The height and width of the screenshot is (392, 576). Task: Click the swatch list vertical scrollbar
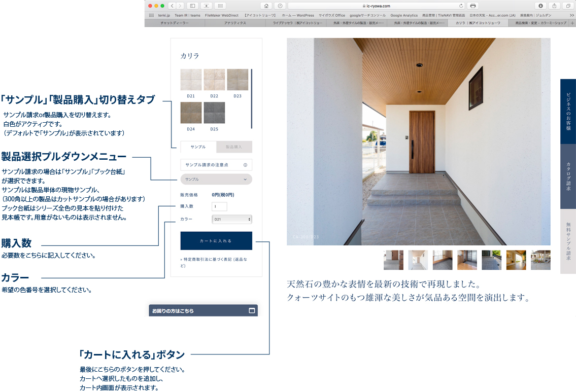click(252, 99)
